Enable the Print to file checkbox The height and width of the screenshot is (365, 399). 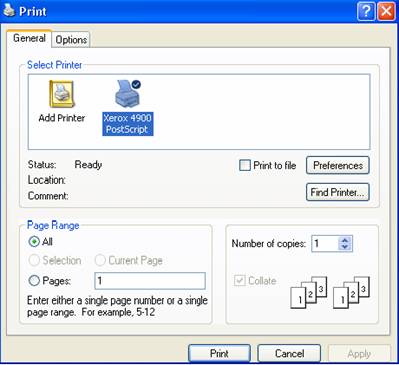[245, 165]
